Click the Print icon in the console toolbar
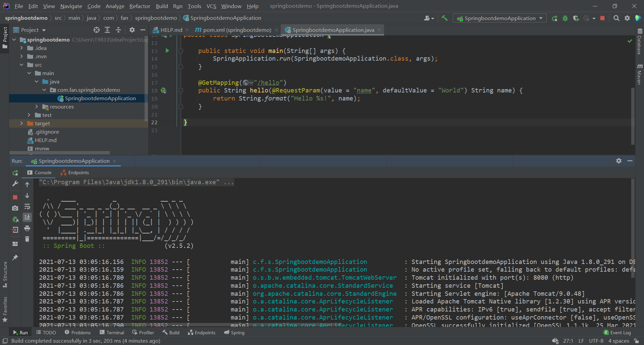644x345 pixels. [x=27, y=229]
